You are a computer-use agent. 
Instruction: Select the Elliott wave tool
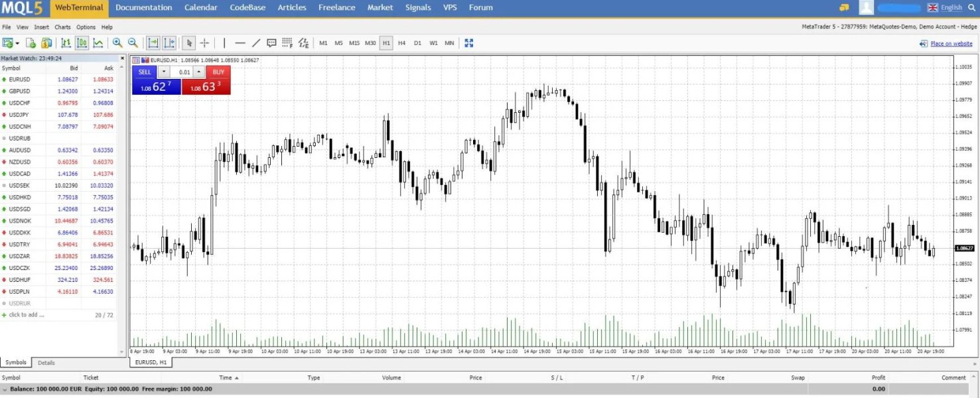[x=303, y=43]
